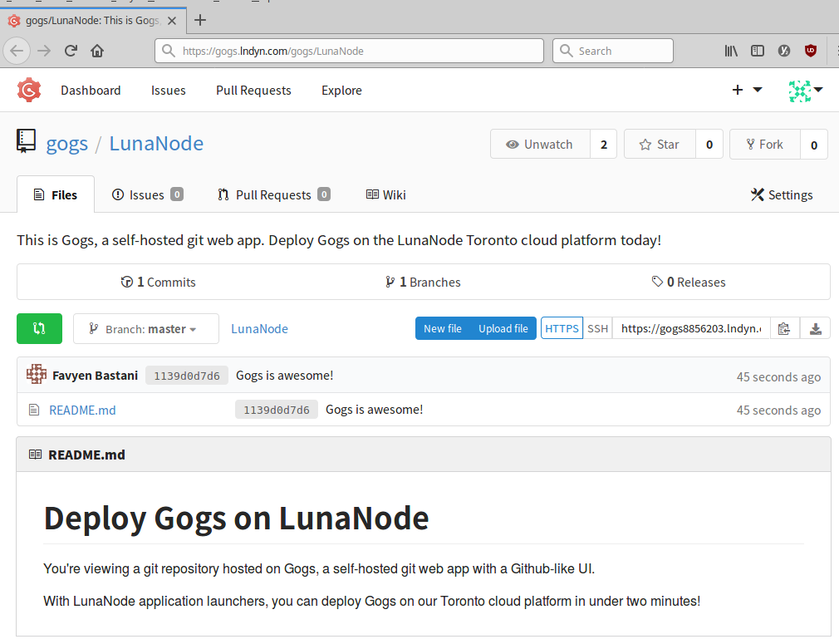Click the green compare branches button
The image size is (839, 644).
click(40, 328)
